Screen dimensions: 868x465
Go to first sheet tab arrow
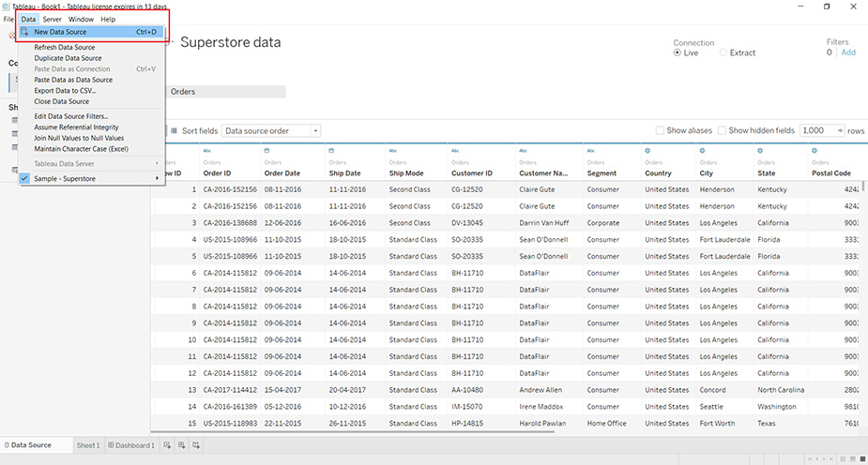pyautogui.click(x=810, y=459)
